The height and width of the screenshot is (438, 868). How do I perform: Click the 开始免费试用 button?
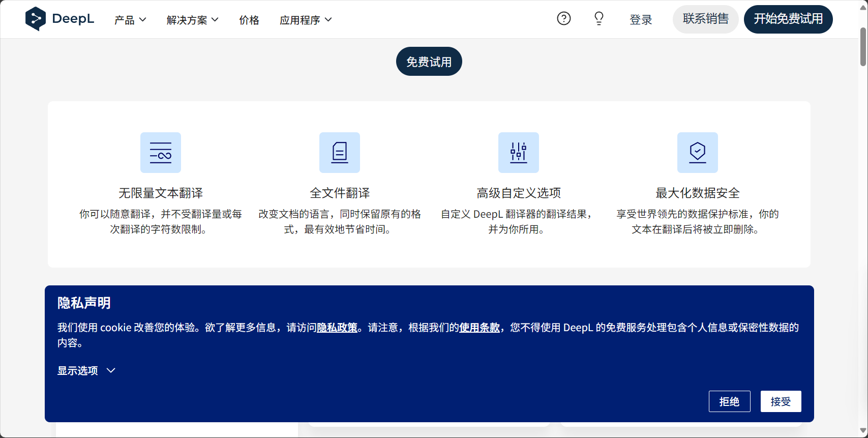point(788,19)
